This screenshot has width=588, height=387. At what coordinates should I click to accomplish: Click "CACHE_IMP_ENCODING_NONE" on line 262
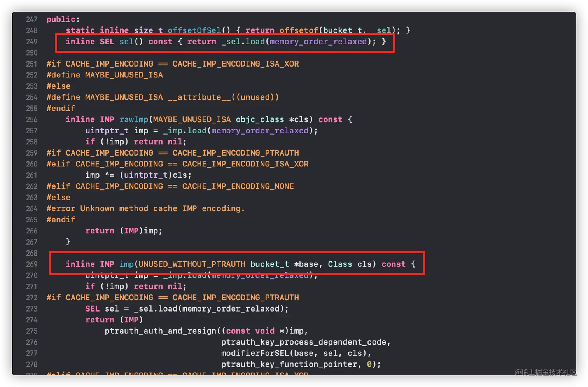(x=238, y=186)
